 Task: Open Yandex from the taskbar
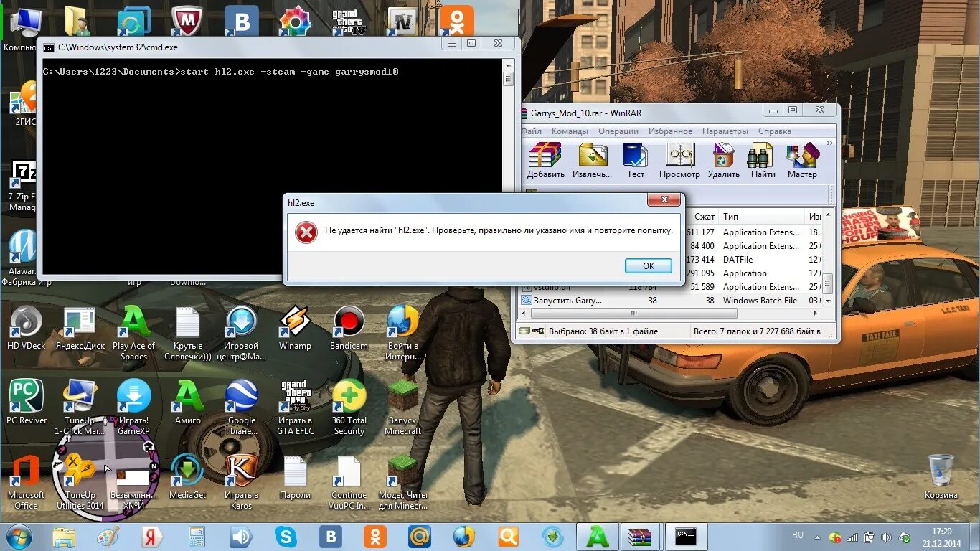point(152,537)
